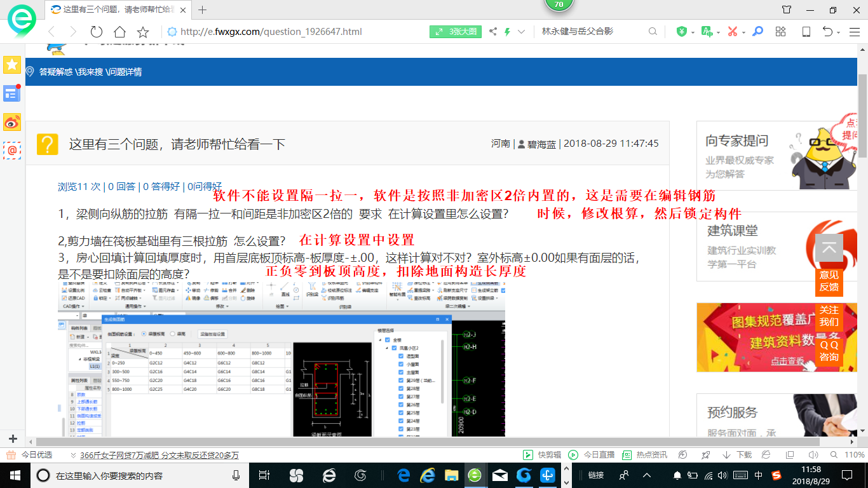Image resolution: width=868 pixels, height=488 pixels.
Task: Click the back-to-top arrow button
Action: pyautogui.click(x=829, y=248)
